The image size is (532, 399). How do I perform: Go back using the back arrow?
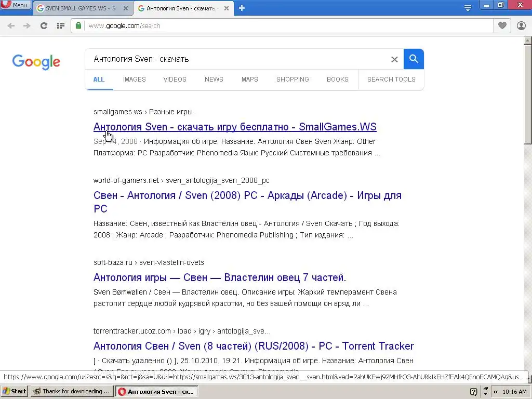(11, 26)
